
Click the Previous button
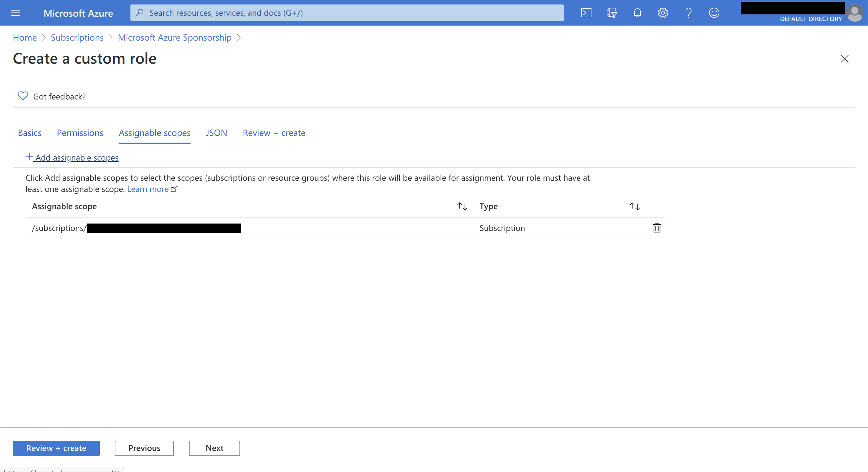click(144, 448)
